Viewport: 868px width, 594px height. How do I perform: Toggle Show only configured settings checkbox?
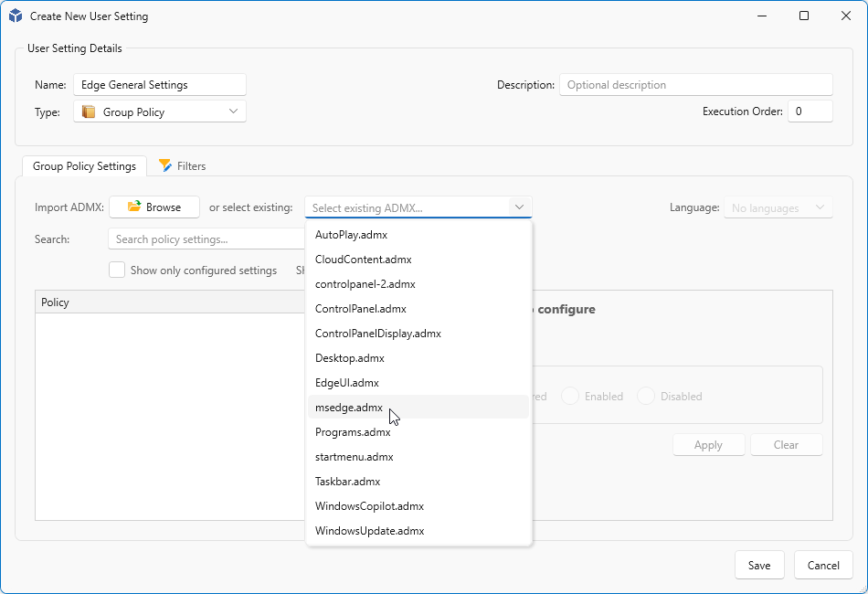[x=117, y=270]
